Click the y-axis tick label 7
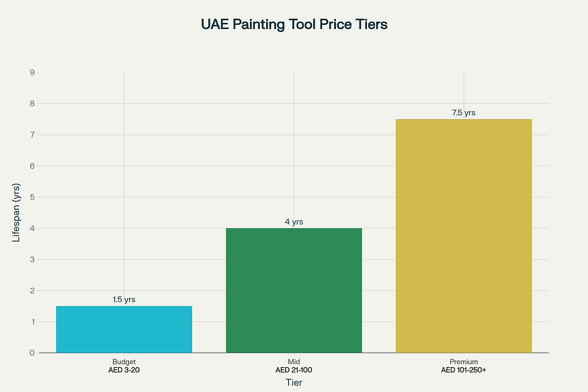 pyautogui.click(x=32, y=134)
